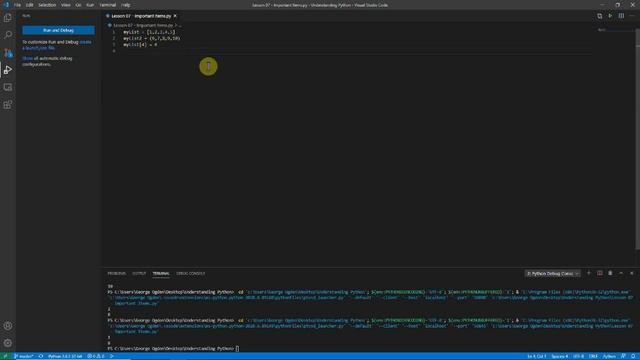Switch to the Output panel tab

(139, 273)
